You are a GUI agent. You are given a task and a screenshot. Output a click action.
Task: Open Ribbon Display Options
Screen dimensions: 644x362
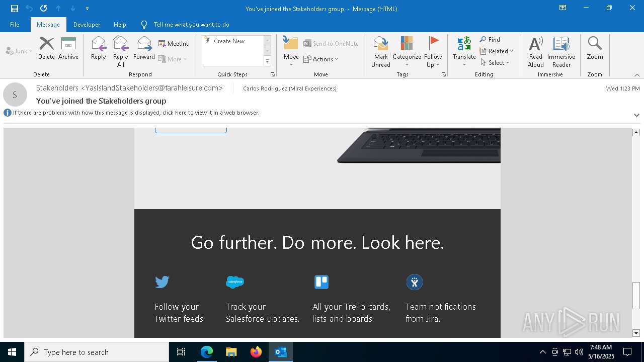563,8
